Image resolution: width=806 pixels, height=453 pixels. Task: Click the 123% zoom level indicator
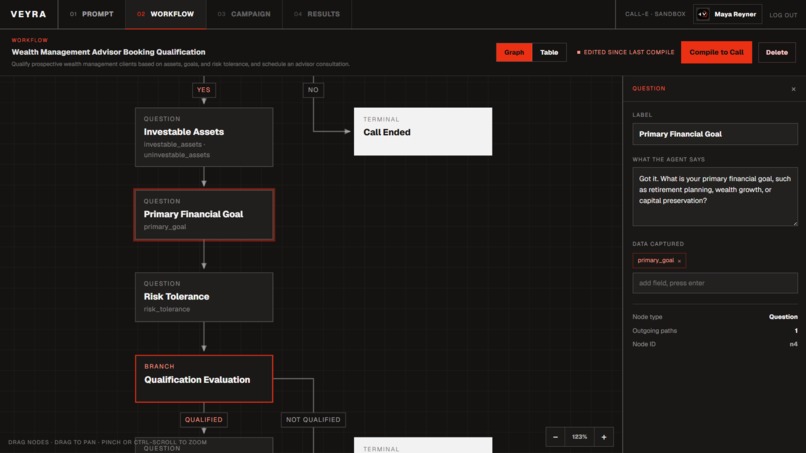pyautogui.click(x=579, y=437)
